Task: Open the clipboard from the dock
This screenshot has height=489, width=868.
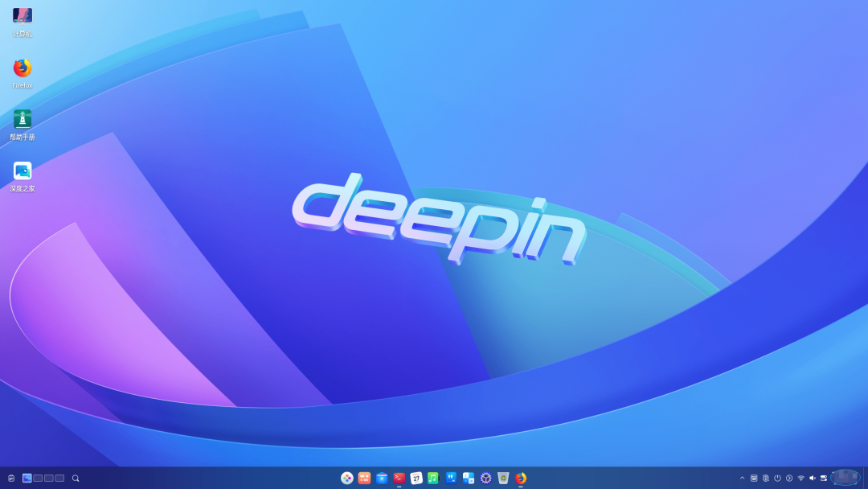Action: click(x=11, y=478)
